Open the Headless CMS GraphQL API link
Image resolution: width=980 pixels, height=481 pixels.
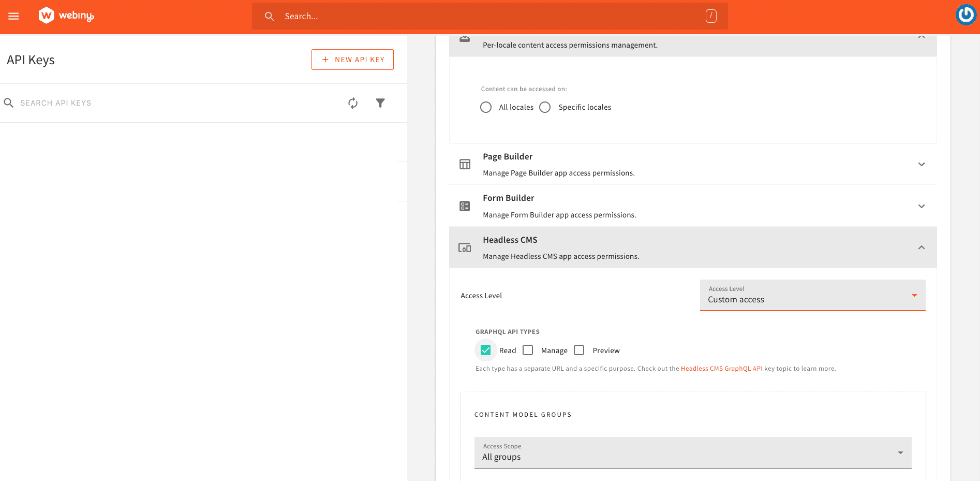(721, 369)
